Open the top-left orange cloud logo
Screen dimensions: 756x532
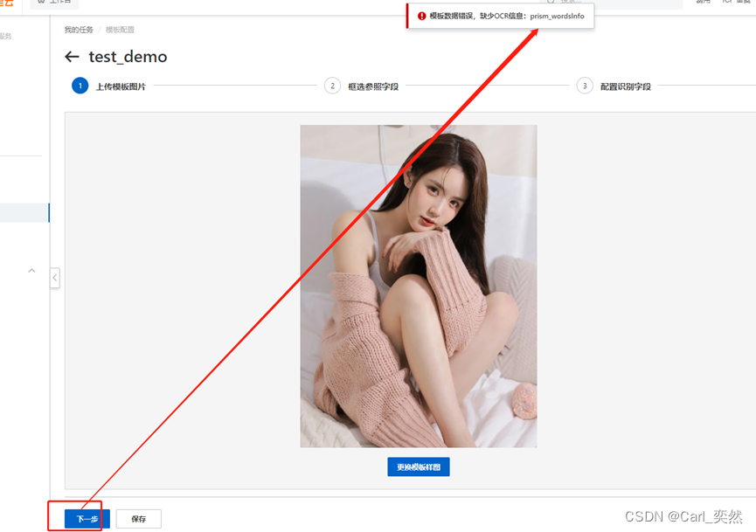7,3
